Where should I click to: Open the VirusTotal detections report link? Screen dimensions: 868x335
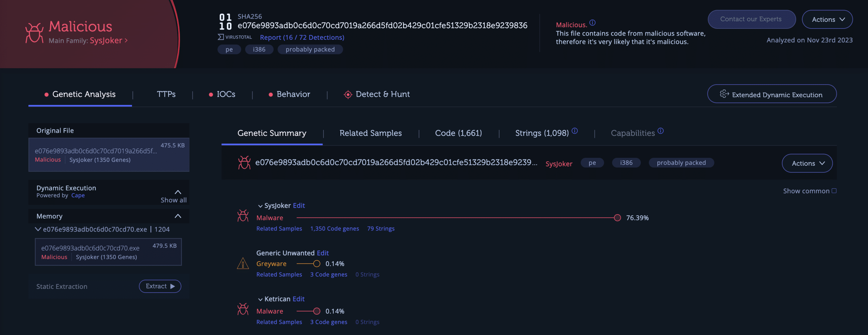coord(302,37)
